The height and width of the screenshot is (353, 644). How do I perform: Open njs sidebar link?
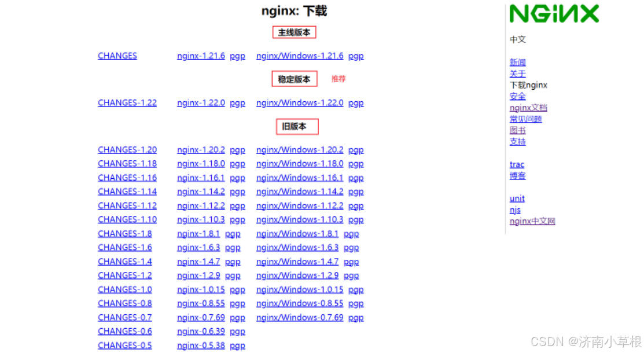pos(515,210)
